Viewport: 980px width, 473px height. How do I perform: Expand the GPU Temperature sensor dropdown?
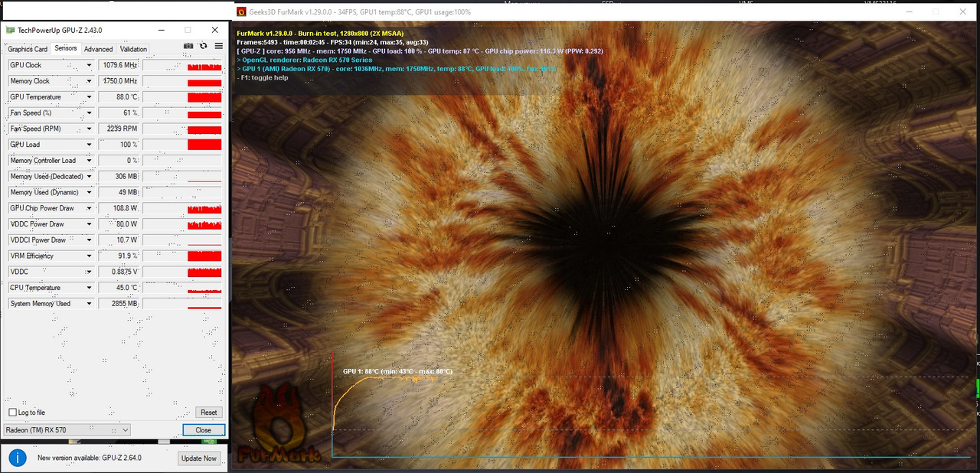[89, 97]
